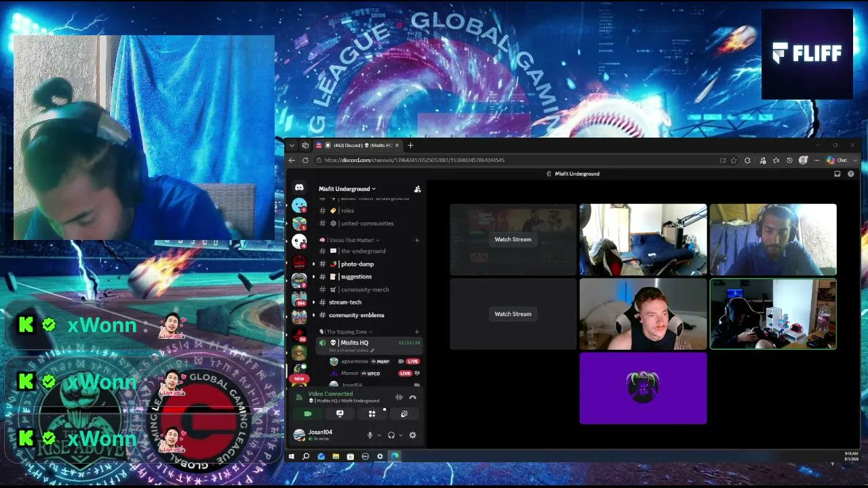Expand microphone input options arrow
This screenshot has width=868, height=488.
coord(378,435)
